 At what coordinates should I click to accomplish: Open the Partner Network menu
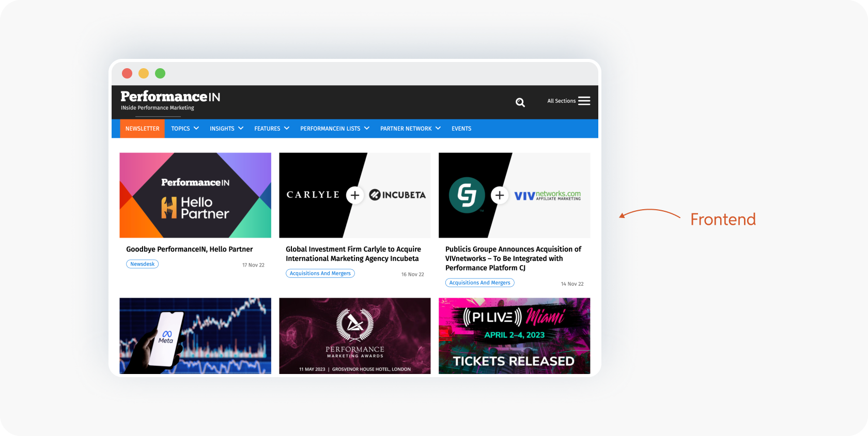[x=410, y=129]
